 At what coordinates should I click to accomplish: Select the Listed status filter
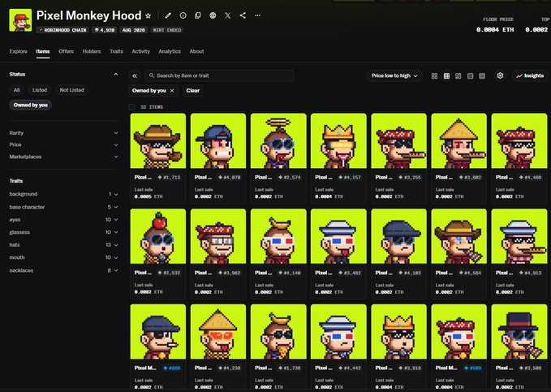pos(40,90)
